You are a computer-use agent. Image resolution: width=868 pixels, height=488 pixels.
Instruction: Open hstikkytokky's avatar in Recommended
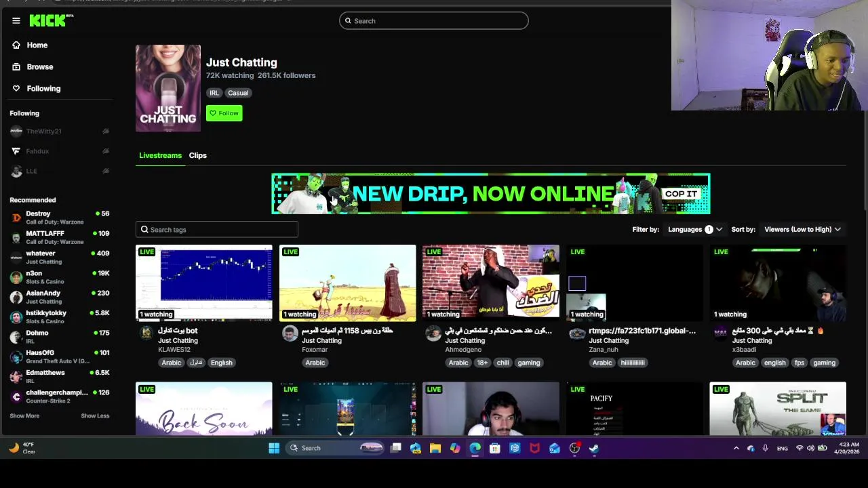coord(16,317)
